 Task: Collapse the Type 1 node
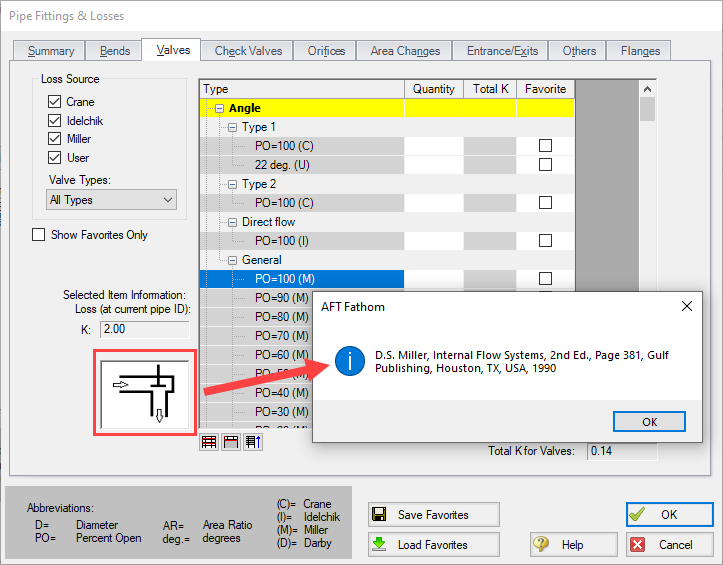pos(233,127)
